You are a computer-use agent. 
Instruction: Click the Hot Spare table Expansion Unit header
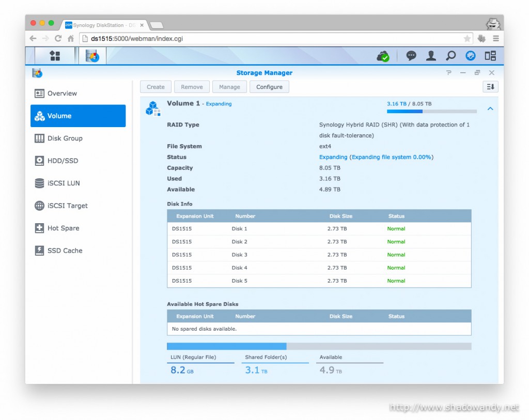click(x=195, y=317)
